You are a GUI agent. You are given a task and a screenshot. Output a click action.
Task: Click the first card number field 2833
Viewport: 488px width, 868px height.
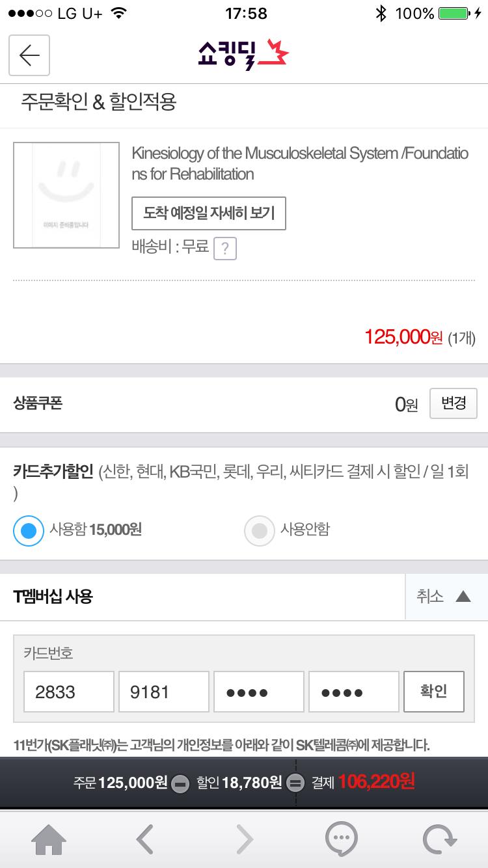[69, 692]
